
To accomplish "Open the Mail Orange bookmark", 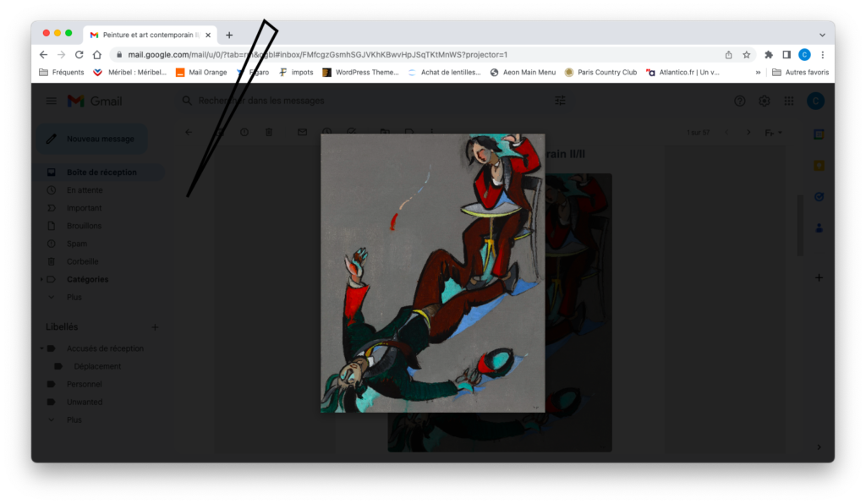I will 201,73.
